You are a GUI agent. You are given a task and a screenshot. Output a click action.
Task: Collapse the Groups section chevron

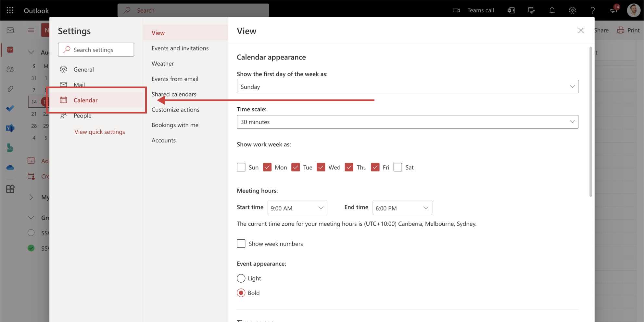(x=31, y=218)
